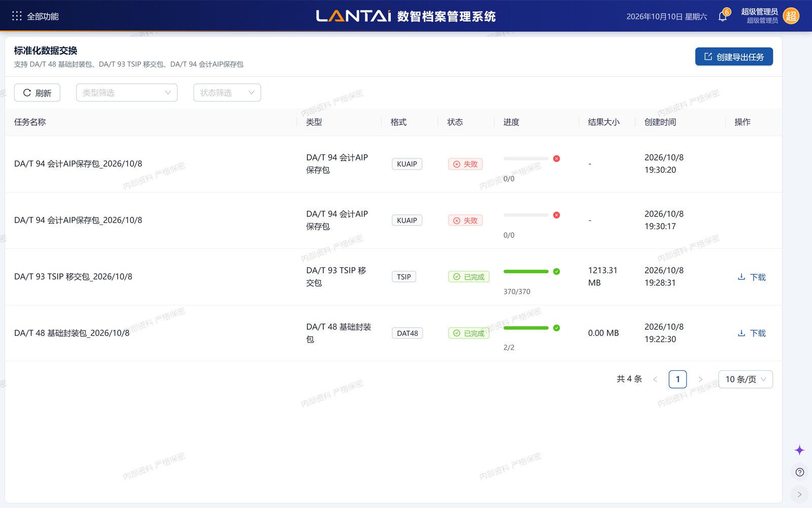Download the DA/T 93 TSIP 移交包 result
This screenshot has width=812, height=508.
pos(752,277)
